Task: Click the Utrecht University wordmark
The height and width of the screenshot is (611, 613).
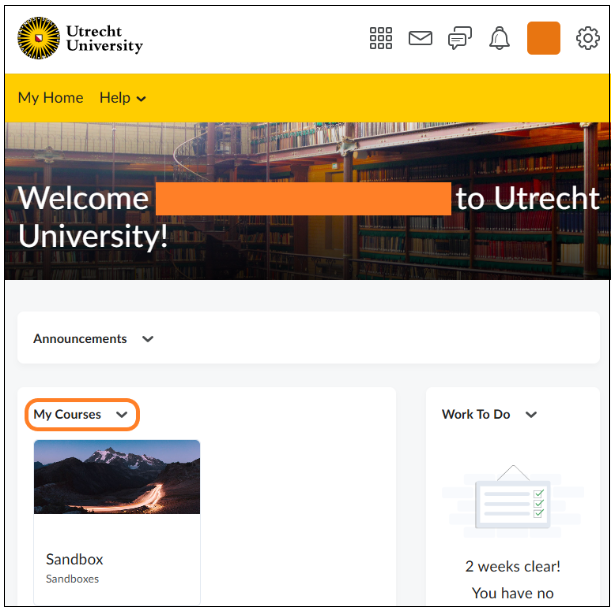Action: click(x=104, y=38)
